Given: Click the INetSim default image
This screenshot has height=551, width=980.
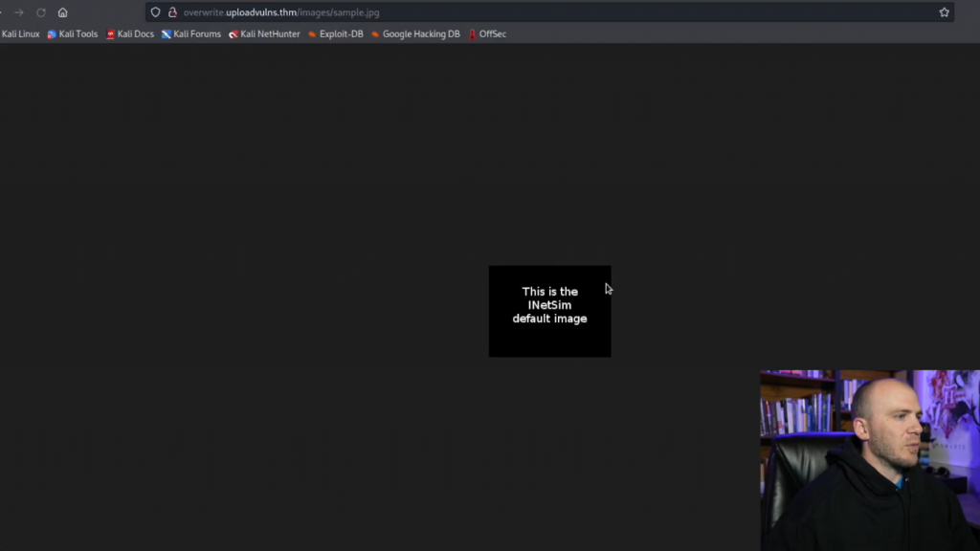Looking at the screenshot, I should tap(550, 311).
